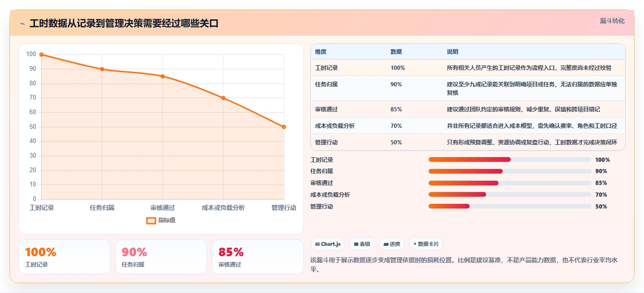644x293 pixels.
Task: Click the 管理行动 x-axis label on chart
Action: pos(284,208)
